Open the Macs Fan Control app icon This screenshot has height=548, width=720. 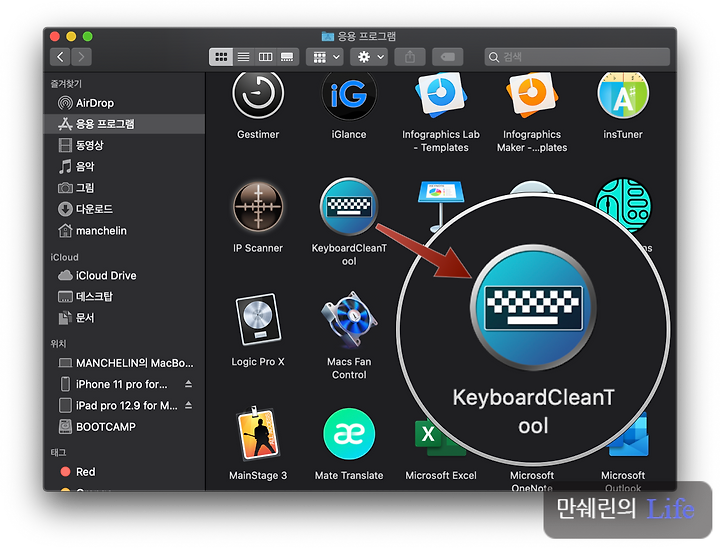pos(349,319)
